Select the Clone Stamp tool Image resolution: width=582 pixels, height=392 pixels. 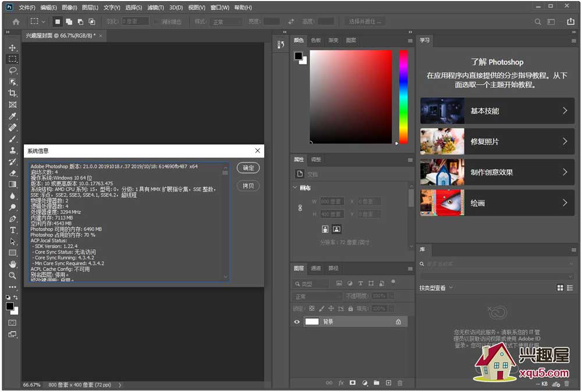(x=12, y=150)
